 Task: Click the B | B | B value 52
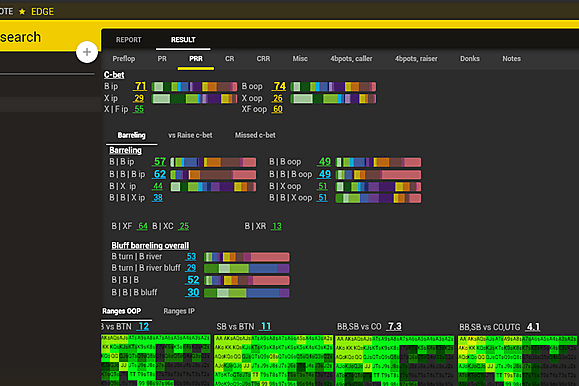[193, 280]
